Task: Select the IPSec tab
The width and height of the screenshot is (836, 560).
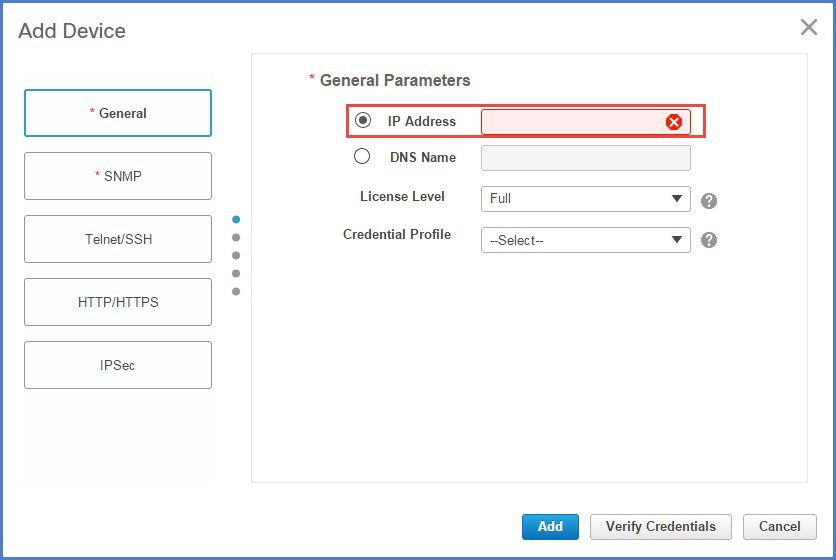Action: pos(118,365)
